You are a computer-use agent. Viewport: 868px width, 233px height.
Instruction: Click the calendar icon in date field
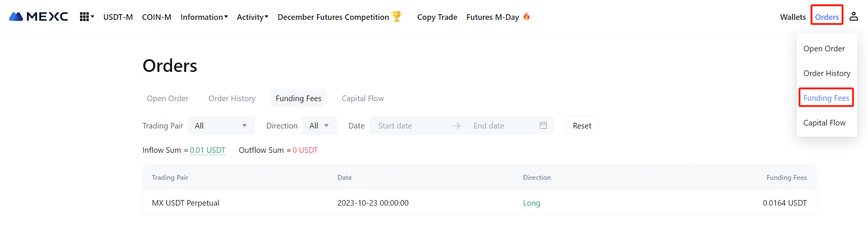click(x=543, y=125)
